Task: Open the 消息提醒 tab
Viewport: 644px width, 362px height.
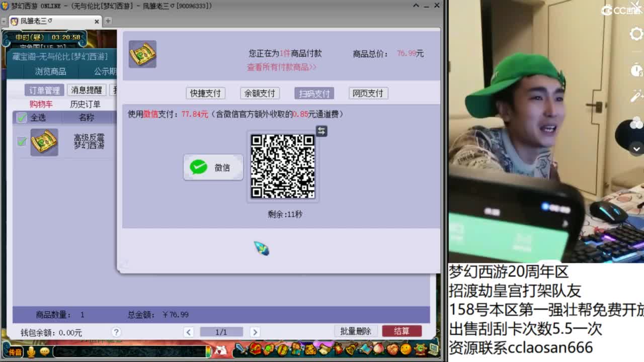Action: point(86,90)
